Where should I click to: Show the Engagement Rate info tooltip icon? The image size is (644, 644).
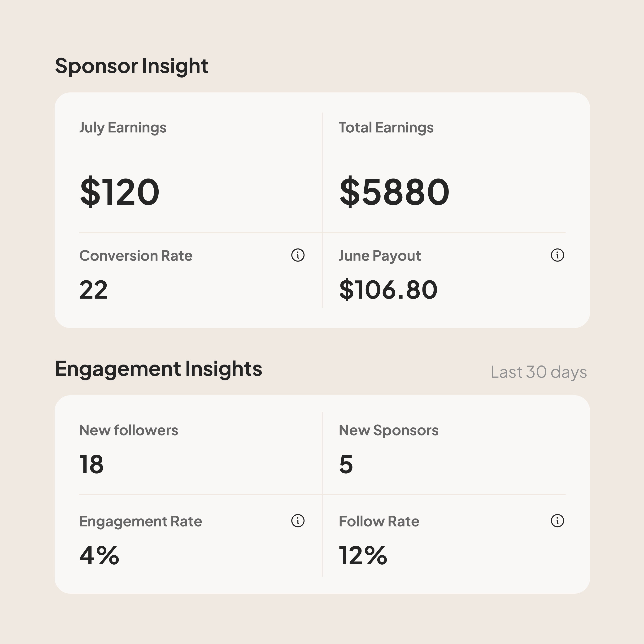[x=298, y=521]
